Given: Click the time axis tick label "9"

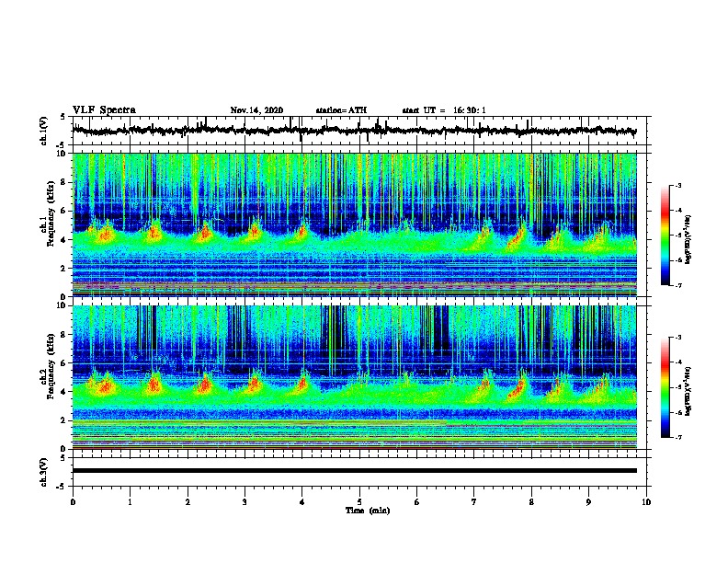Looking at the screenshot, I should (588, 502).
